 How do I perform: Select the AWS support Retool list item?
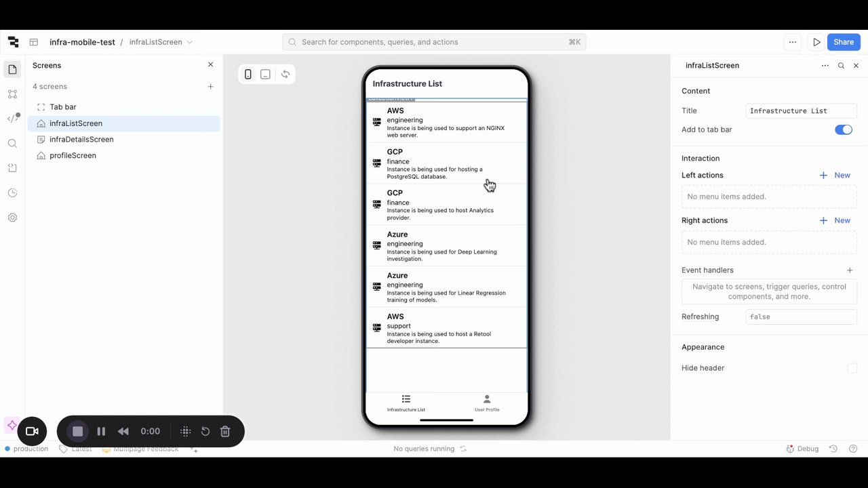pyautogui.click(x=446, y=328)
